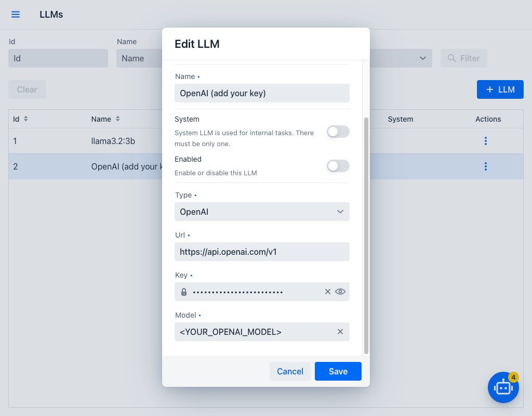This screenshot has height=416, width=532.
Task: Select the llama3.2:3b table row
Action: [265, 141]
